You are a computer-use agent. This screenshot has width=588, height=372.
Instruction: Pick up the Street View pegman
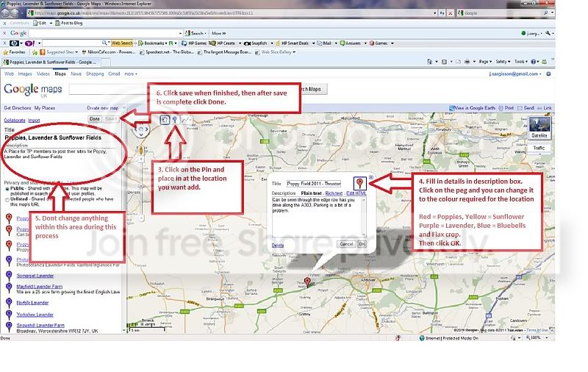[141, 151]
